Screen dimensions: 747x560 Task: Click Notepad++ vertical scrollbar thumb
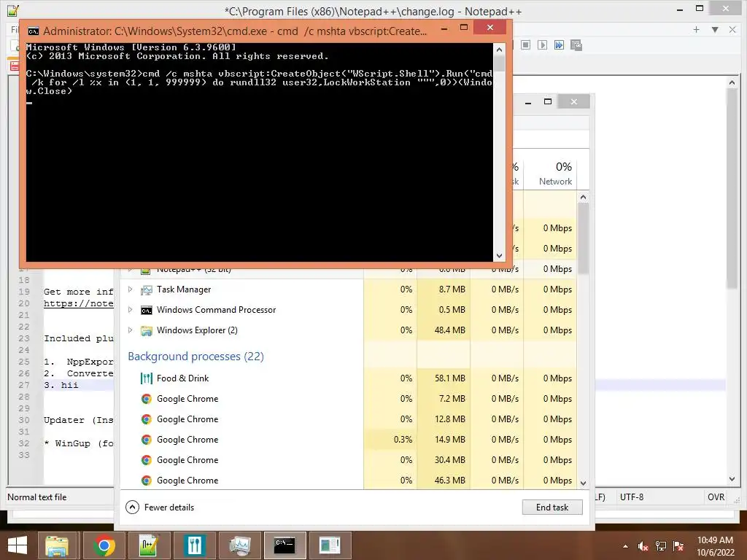[732, 189]
